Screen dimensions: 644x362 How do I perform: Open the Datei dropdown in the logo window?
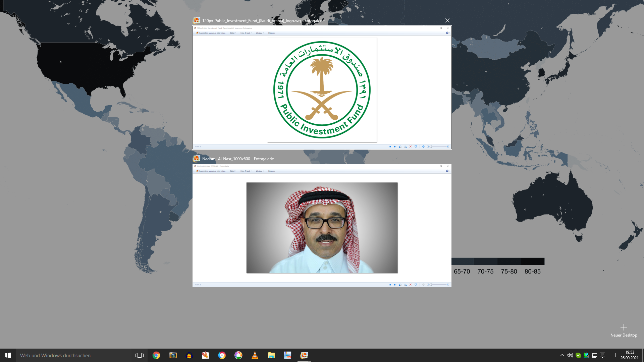point(233,33)
